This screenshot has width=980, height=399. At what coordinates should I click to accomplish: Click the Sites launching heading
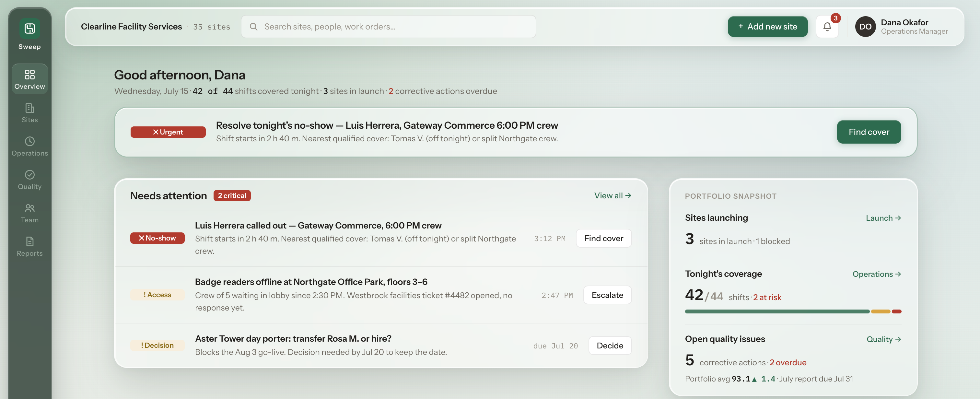click(716, 217)
